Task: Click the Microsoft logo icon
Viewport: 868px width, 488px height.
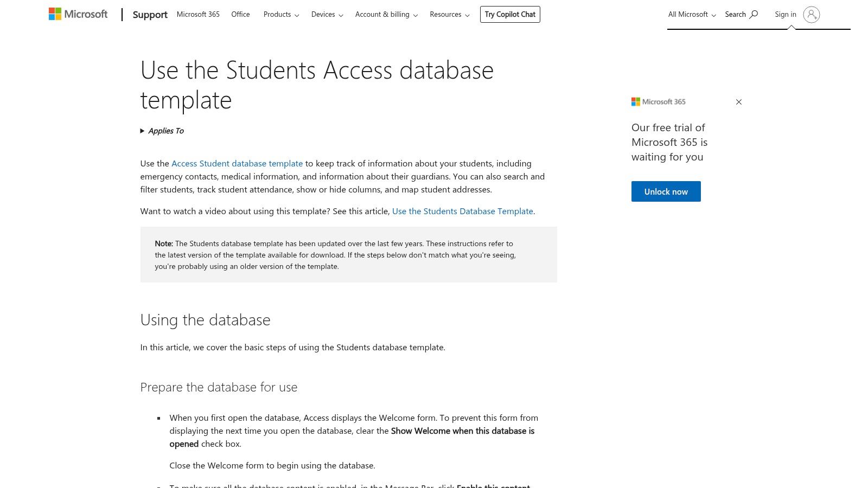Action: 55,14
